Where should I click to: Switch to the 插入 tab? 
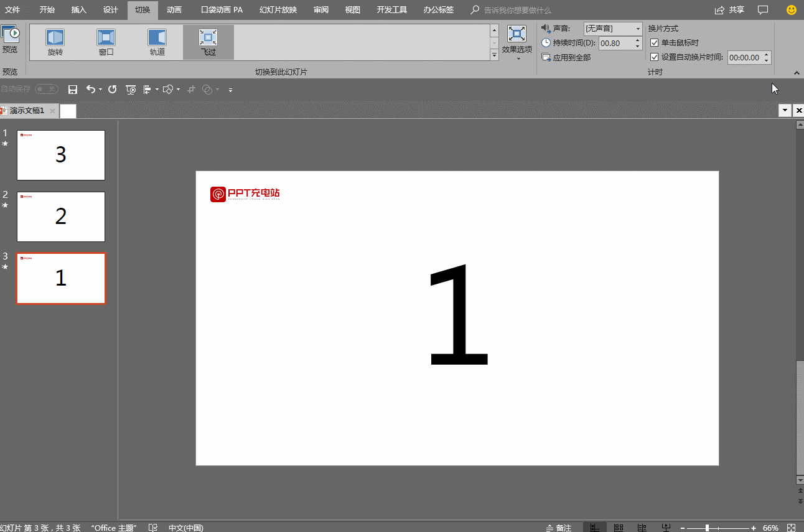79,10
